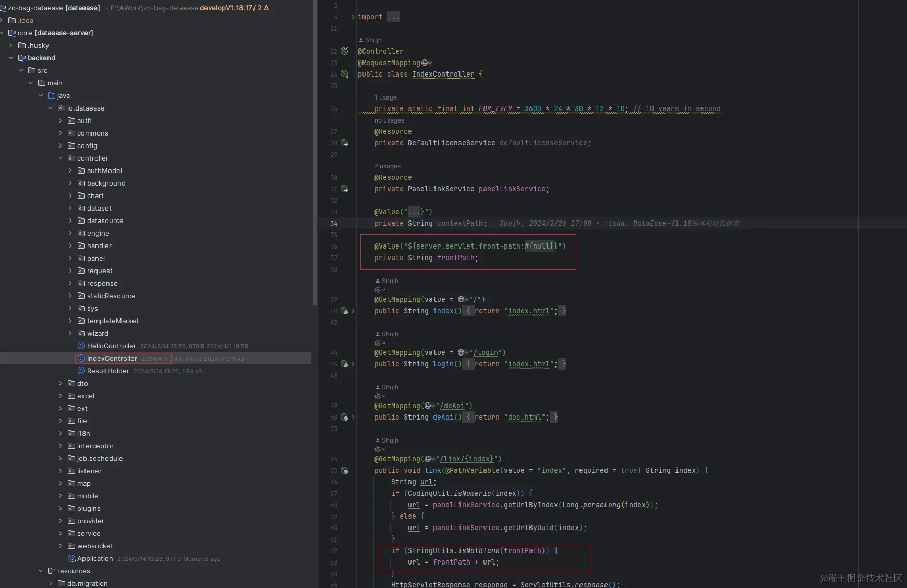The image size is (907, 588).
Task: Expand the templateMarket package
Action: coord(70,321)
